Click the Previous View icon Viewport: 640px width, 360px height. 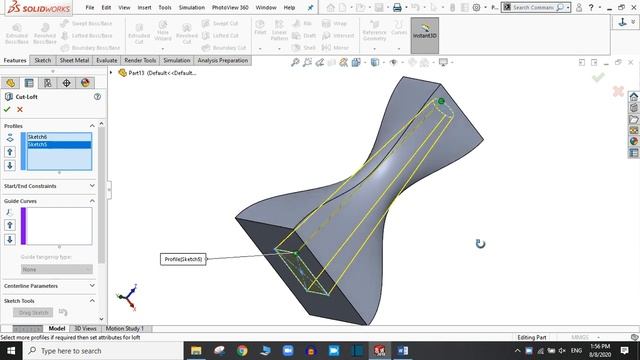click(x=319, y=62)
